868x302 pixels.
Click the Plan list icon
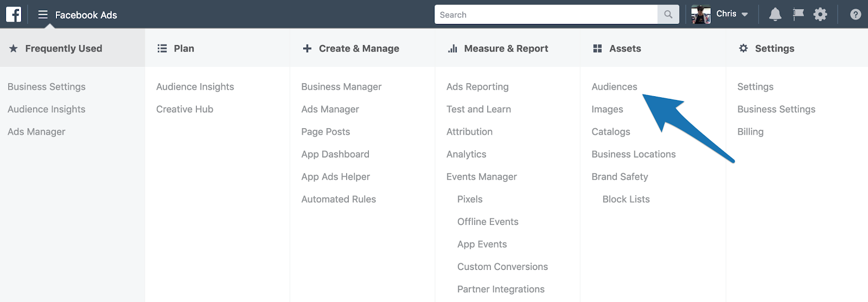pos(162,48)
